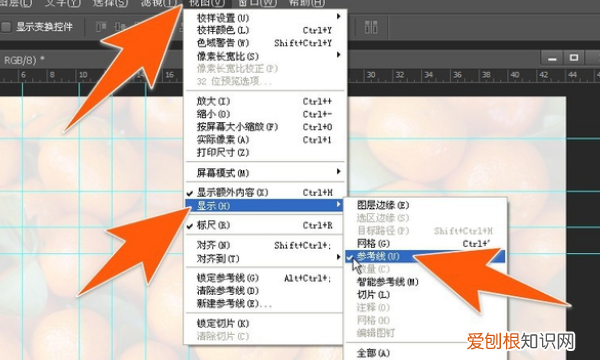Tick the 显示变换控件 checkbox
This screenshot has height=360, width=600.
point(6,27)
